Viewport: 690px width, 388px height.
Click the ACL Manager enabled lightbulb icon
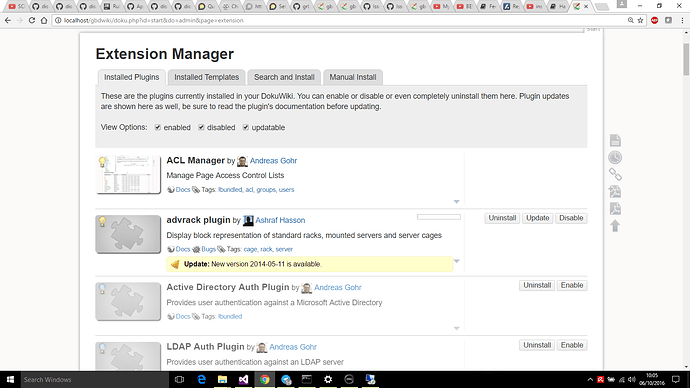point(102,161)
